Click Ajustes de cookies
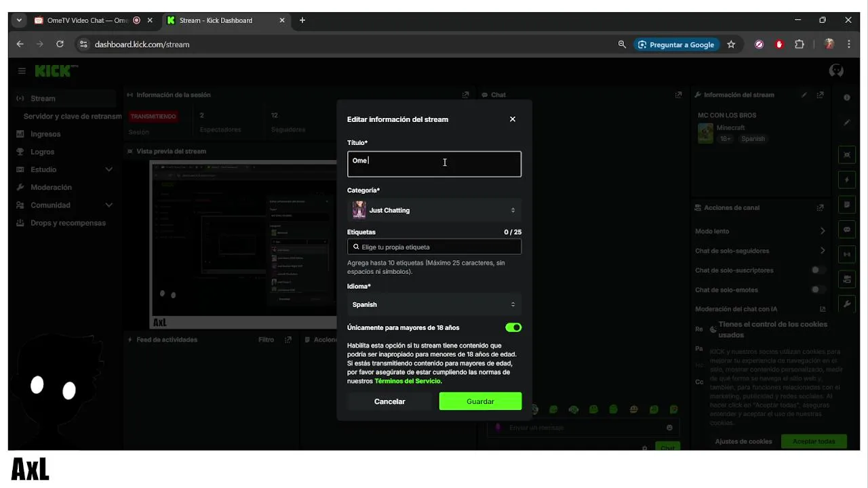Screen dimensions: 868x488 (743, 441)
